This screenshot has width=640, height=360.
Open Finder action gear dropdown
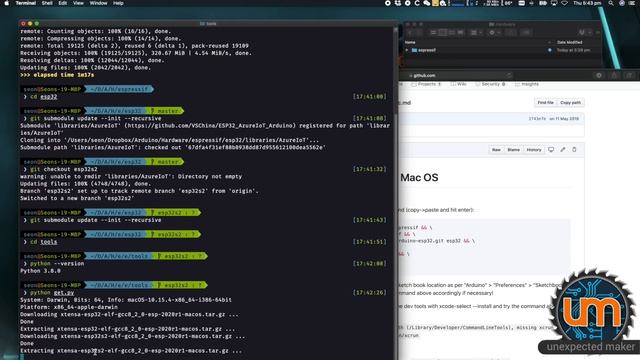tap(494, 32)
